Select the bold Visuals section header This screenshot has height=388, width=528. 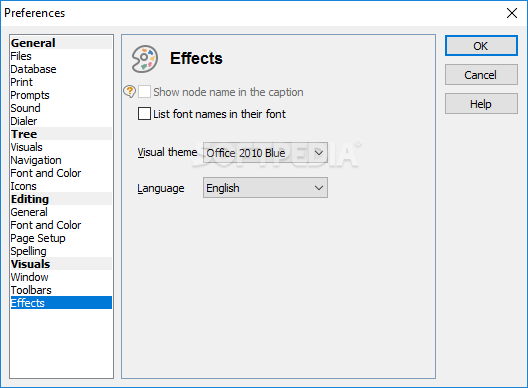coord(61,264)
